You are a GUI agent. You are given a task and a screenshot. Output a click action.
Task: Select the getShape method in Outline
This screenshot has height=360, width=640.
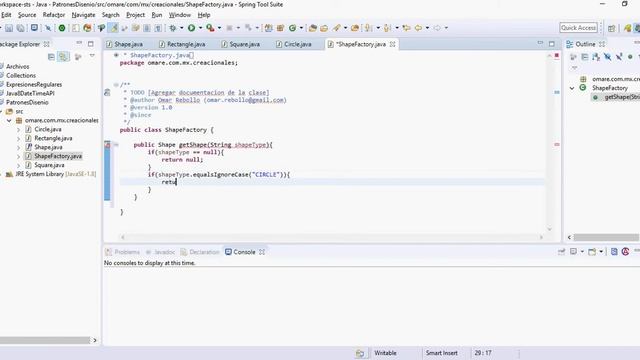tap(617, 97)
